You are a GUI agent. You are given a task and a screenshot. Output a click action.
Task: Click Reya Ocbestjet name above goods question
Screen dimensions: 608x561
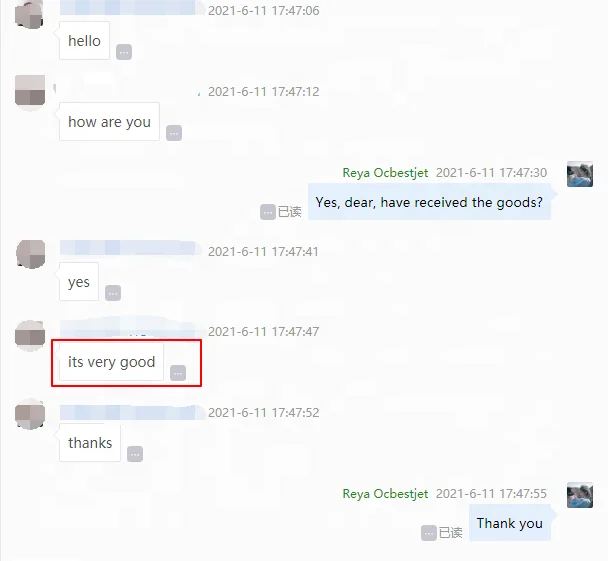pyautogui.click(x=385, y=173)
